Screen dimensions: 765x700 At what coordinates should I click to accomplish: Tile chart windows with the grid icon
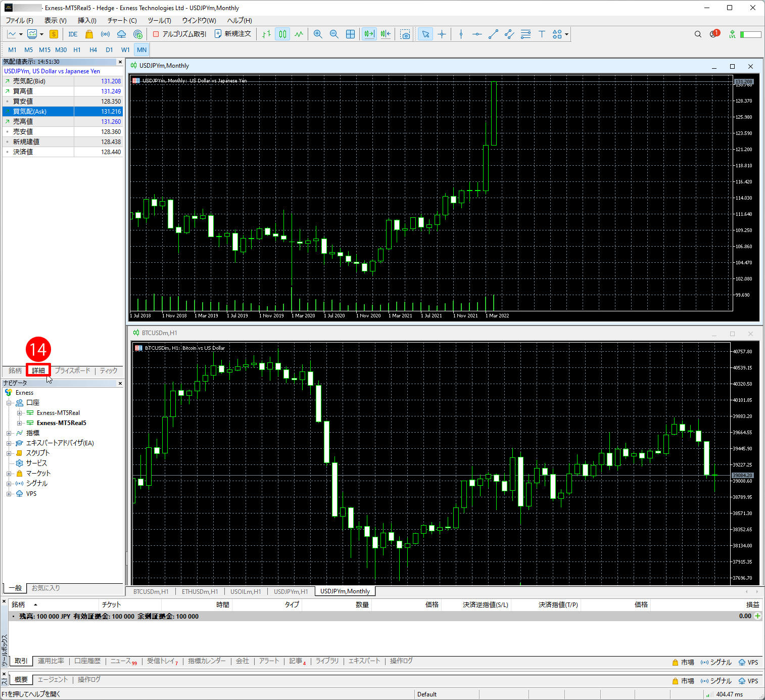[x=350, y=34]
